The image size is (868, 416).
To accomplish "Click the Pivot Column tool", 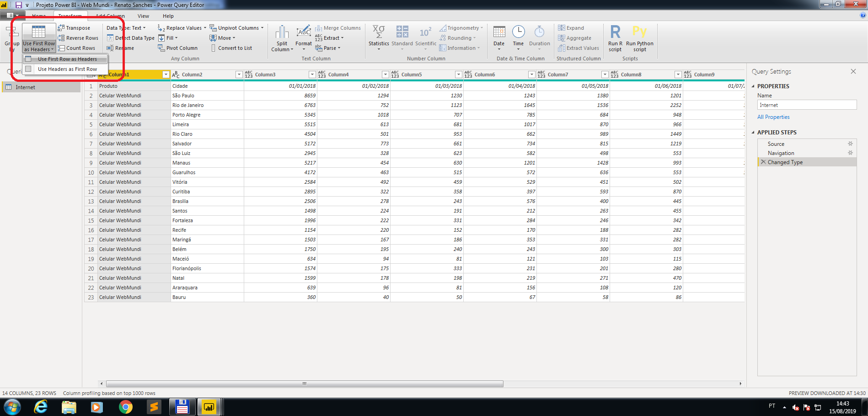I will pyautogui.click(x=177, y=48).
